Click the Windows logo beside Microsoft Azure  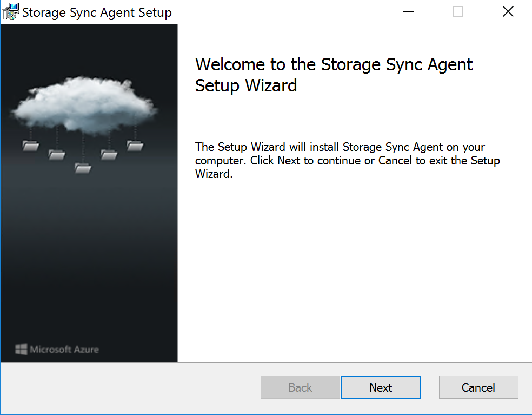point(21,349)
